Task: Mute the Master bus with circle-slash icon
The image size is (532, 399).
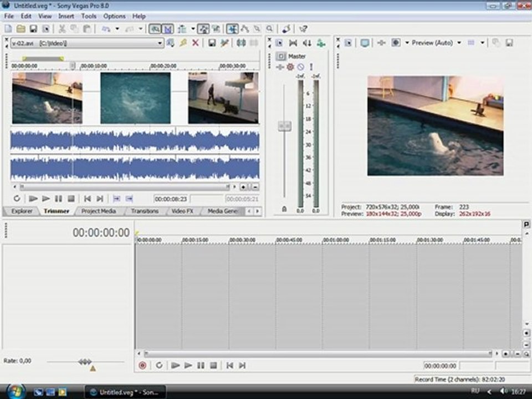Action: coord(300,67)
